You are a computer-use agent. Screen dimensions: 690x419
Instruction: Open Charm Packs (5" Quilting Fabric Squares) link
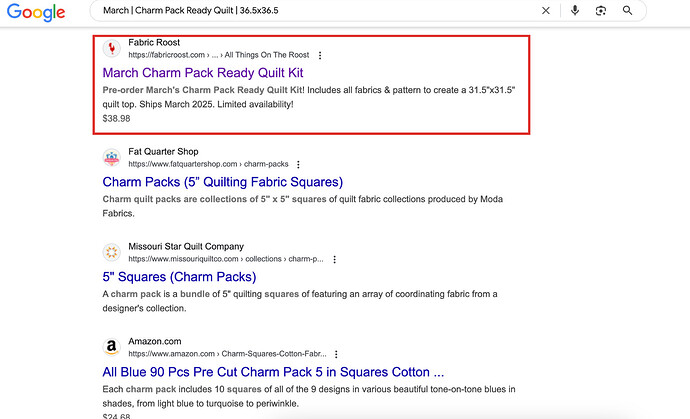point(223,182)
